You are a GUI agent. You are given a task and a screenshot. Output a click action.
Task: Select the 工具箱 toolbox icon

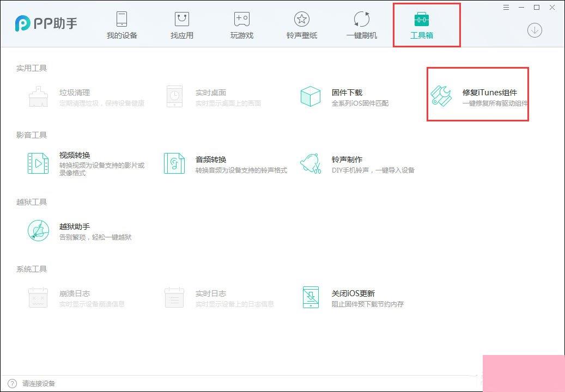pyautogui.click(x=422, y=20)
